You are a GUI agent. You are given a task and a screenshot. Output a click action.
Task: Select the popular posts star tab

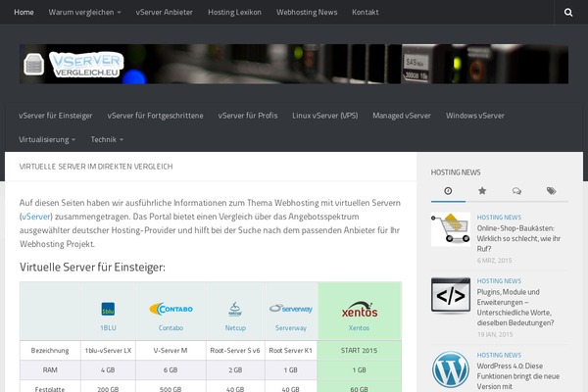[x=482, y=191]
